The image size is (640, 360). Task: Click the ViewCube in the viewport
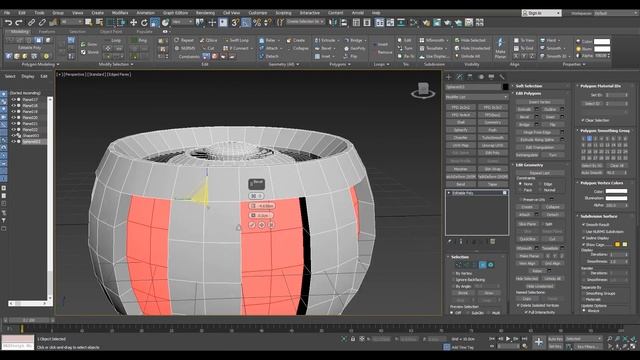click(x=423, y=90)
